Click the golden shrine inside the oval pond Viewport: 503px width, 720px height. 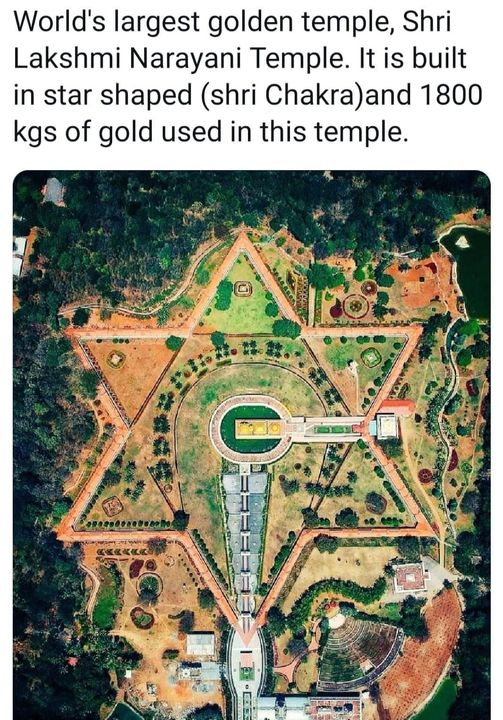pos(258,429)
